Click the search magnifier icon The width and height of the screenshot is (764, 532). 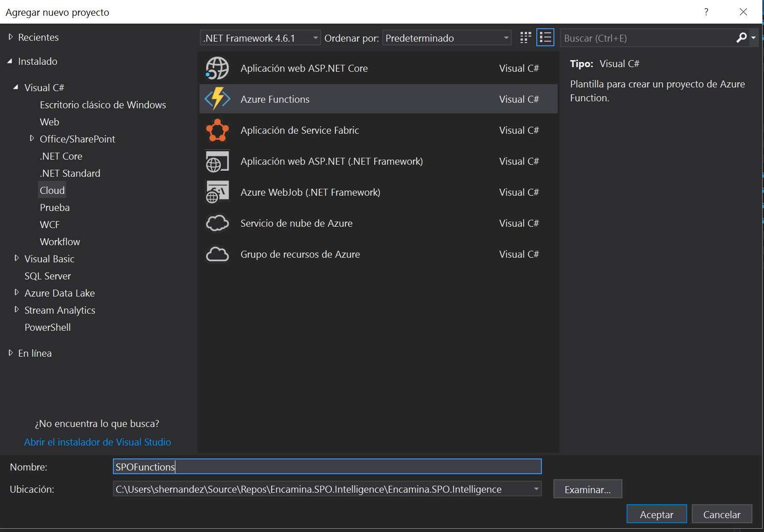[x=741, y=37]
